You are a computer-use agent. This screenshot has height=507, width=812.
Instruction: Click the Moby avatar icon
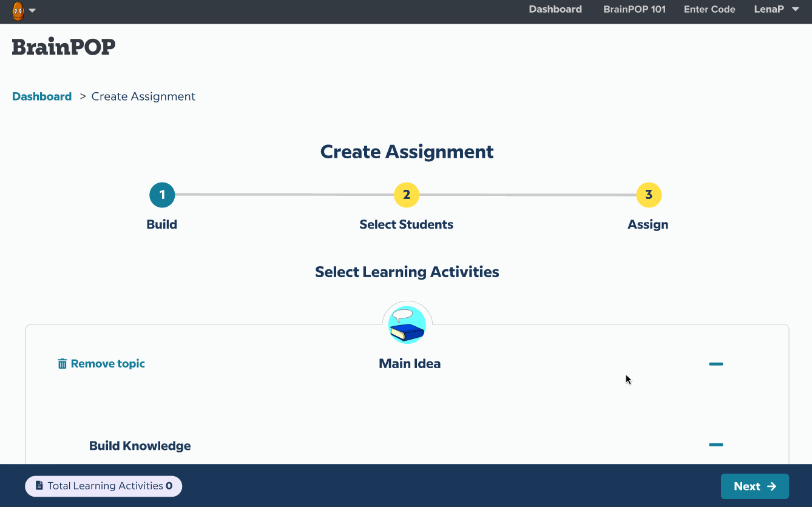17,10
